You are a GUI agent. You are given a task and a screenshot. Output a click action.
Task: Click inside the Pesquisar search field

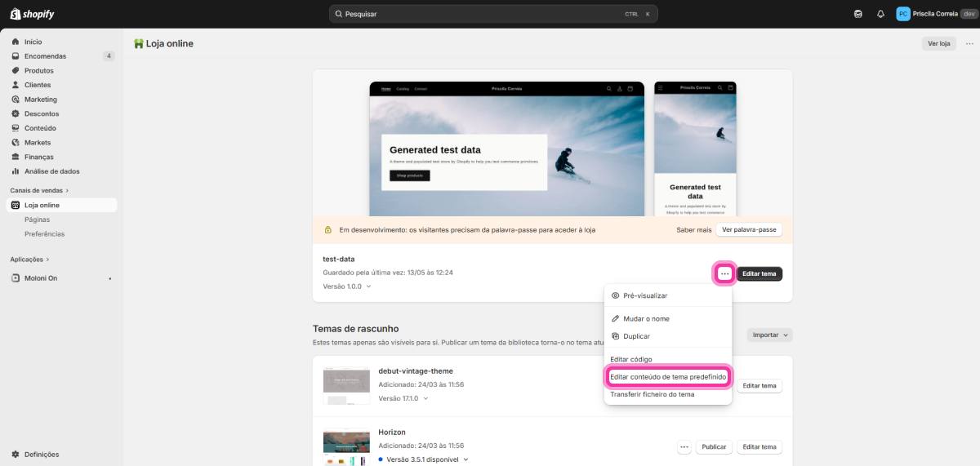[493, 14]
